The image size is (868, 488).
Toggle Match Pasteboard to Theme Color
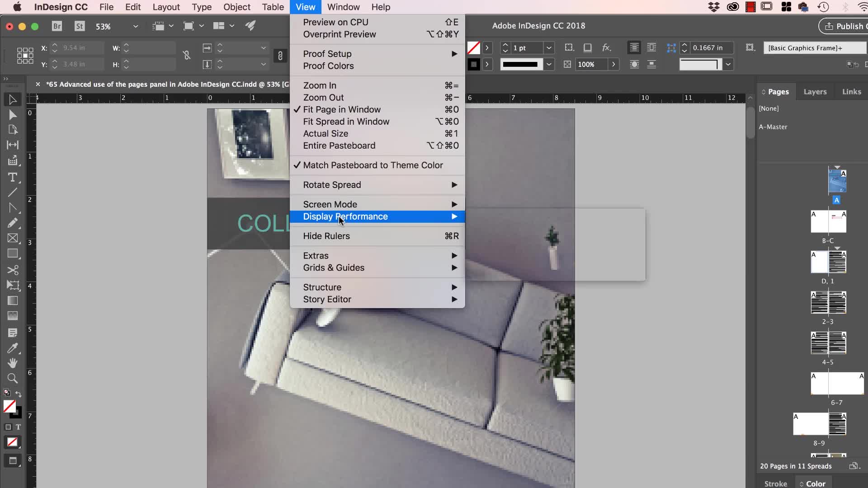(377, 165)
